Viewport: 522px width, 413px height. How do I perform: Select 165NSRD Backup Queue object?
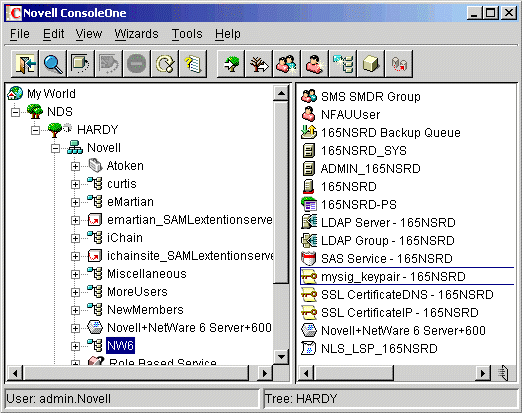[x=381, y=133]
